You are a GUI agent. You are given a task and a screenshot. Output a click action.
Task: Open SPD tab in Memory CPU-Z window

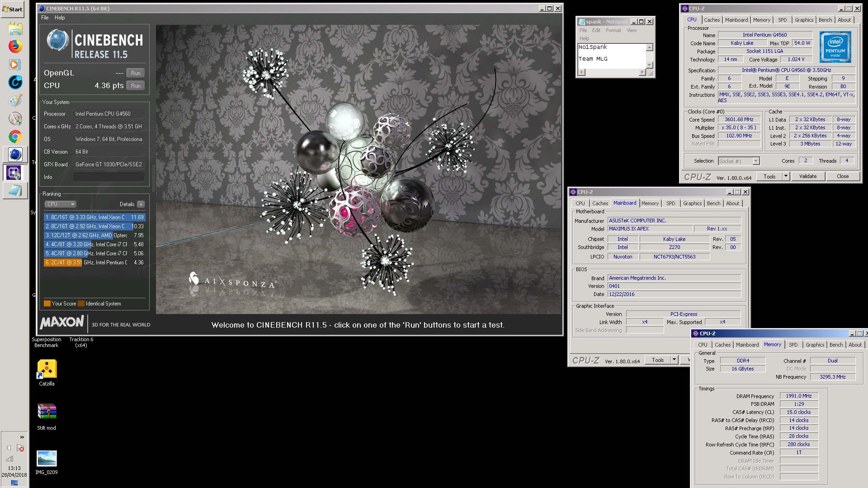pos(793,345)
